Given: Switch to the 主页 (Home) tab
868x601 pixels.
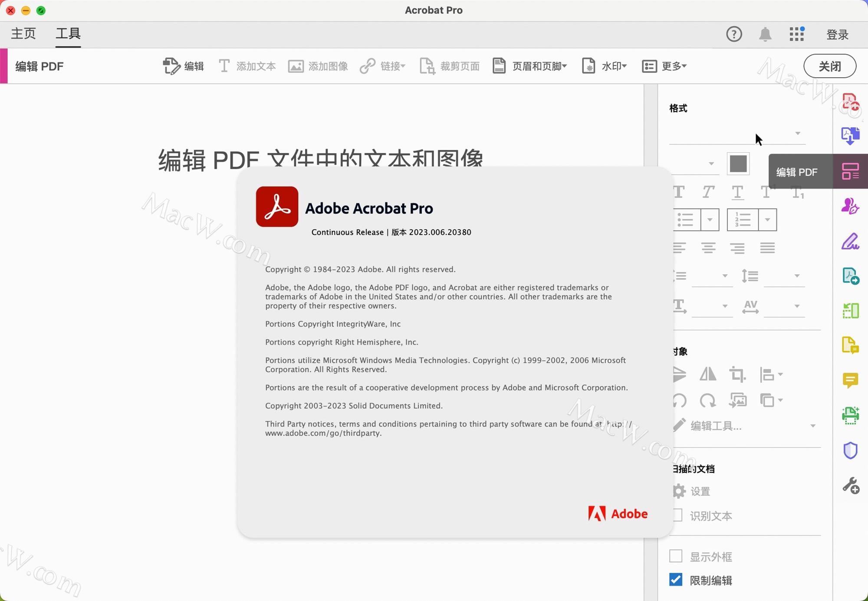Looking at the screenshot, I should pos(24,33).
